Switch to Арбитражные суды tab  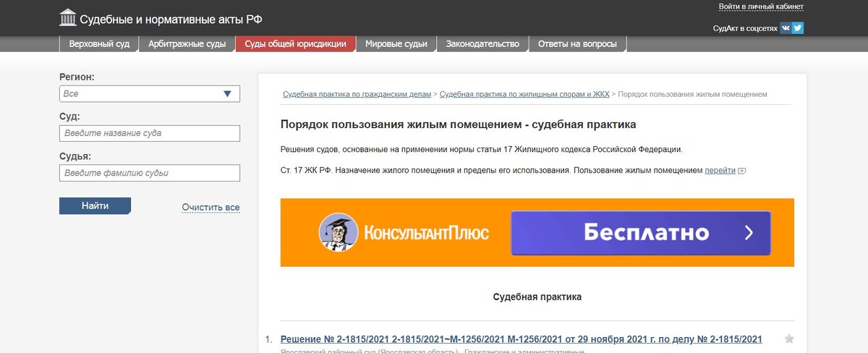(187, 44)
